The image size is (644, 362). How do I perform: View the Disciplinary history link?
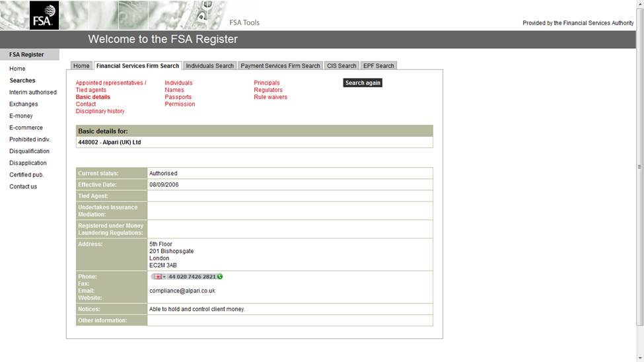point(100,111)
